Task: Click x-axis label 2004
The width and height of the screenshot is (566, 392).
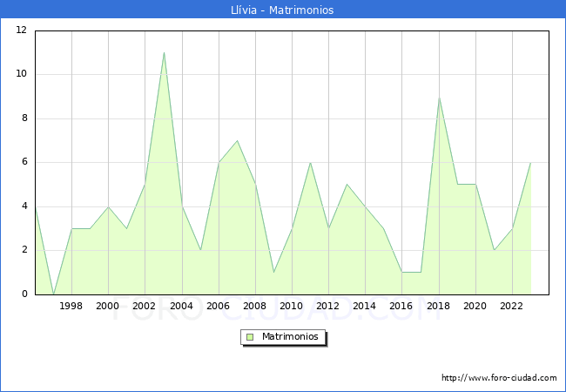Action: 181,306
